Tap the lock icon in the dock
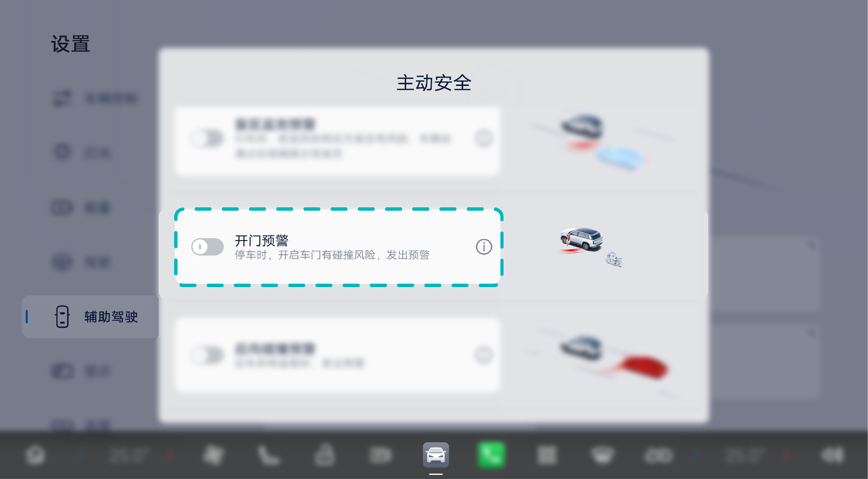This screenshot has width=868, height=479. tap(324, 455)
